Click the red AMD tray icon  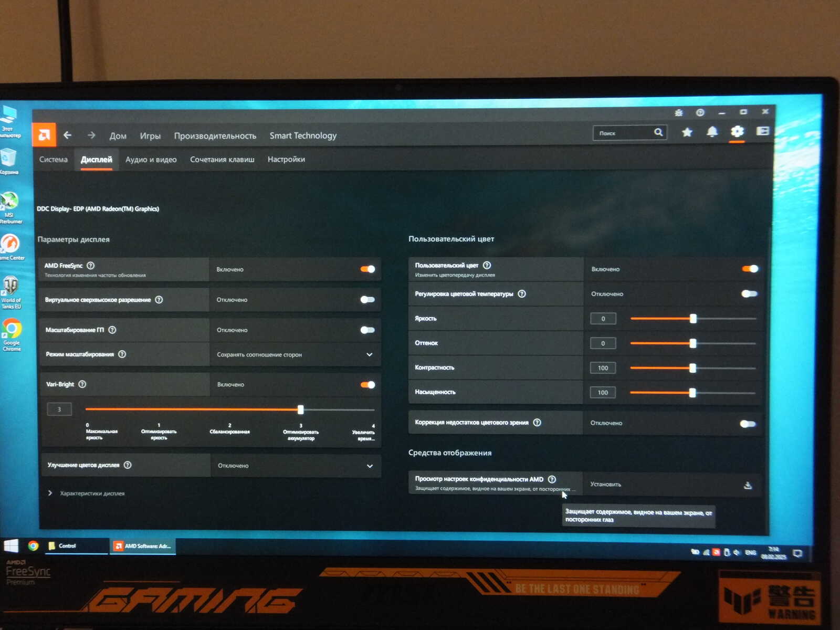click(x=716, y=552)
